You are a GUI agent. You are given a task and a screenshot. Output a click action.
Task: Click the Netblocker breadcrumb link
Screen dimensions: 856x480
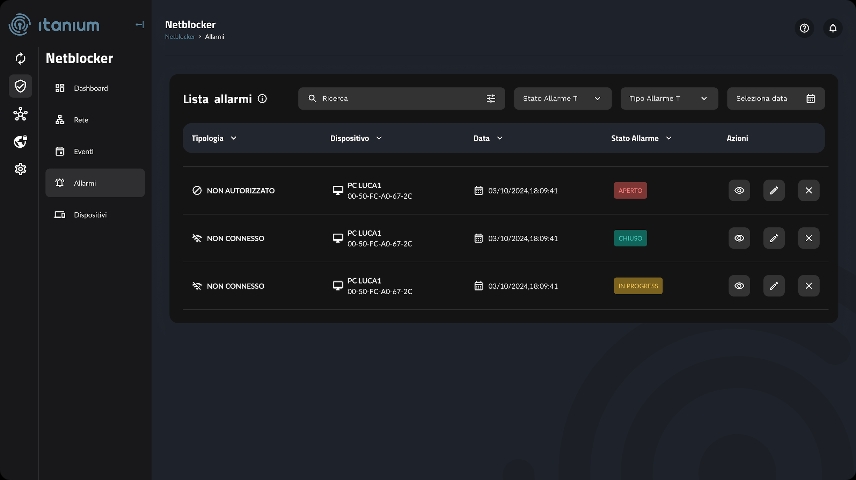(178, 37)
